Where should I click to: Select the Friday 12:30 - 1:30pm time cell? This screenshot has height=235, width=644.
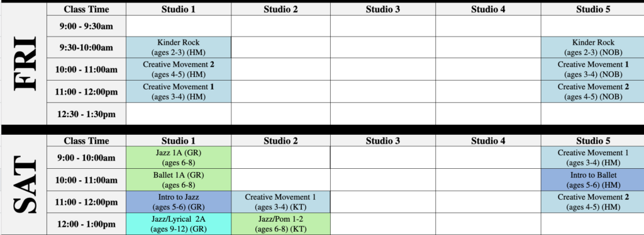[86, 114]
